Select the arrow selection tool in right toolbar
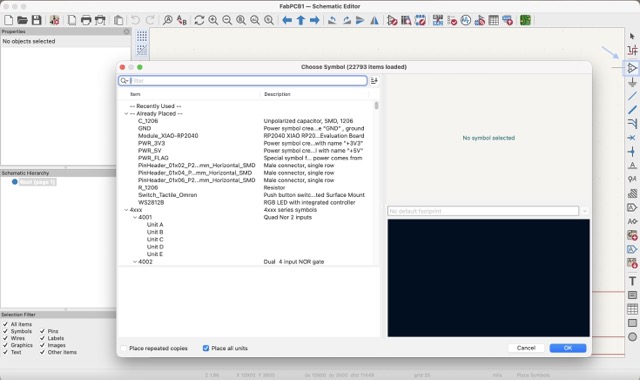 [x=632, y=36]
